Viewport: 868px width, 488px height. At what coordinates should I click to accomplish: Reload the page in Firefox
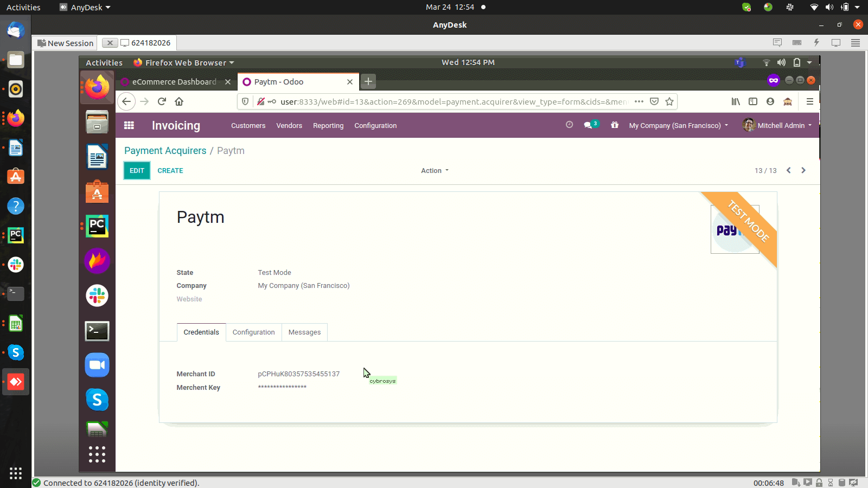click(162, 101)
